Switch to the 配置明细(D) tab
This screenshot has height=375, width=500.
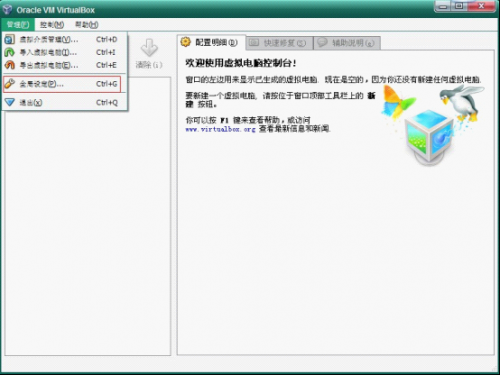point(211,43)
